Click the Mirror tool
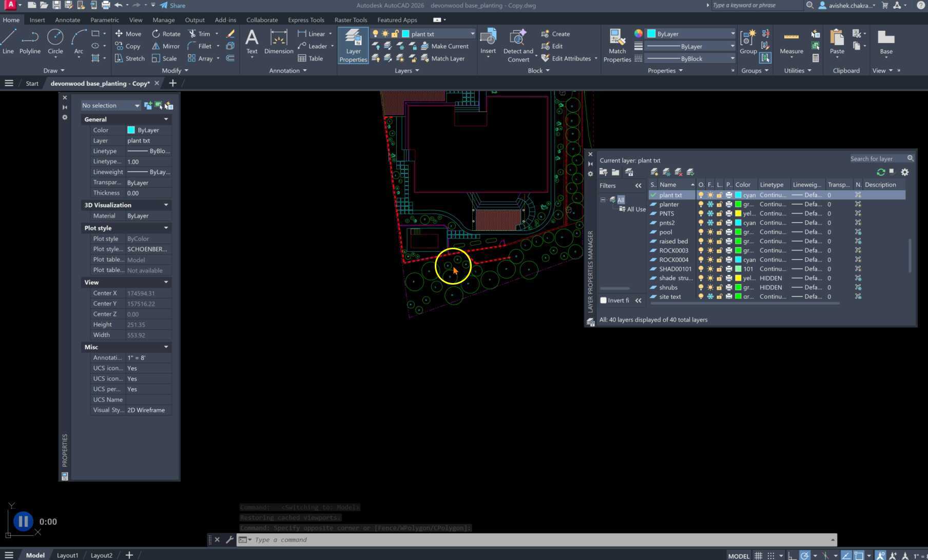The image size is (928, 560). click(x=165, y=46)
